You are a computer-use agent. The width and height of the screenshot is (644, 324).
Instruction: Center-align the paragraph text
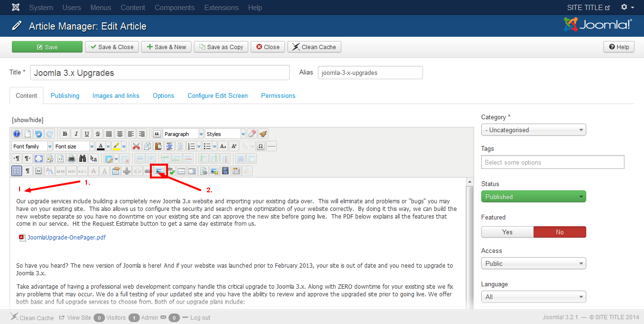point(119,134)
